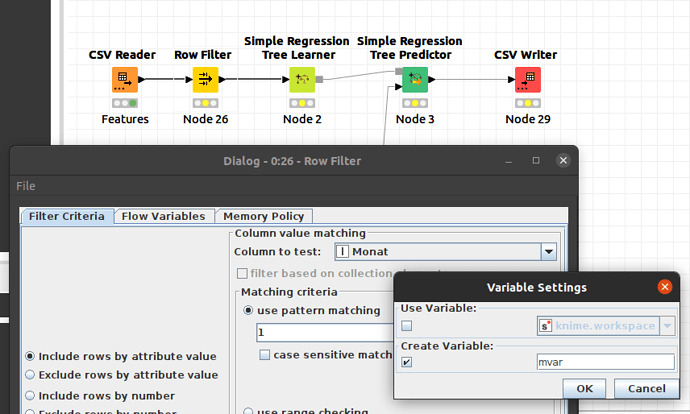Image resolution: width=690 pixels, height=414 pixels.
Task: Cancel the Variable Settings popup
Action: [x=646, y=388]
